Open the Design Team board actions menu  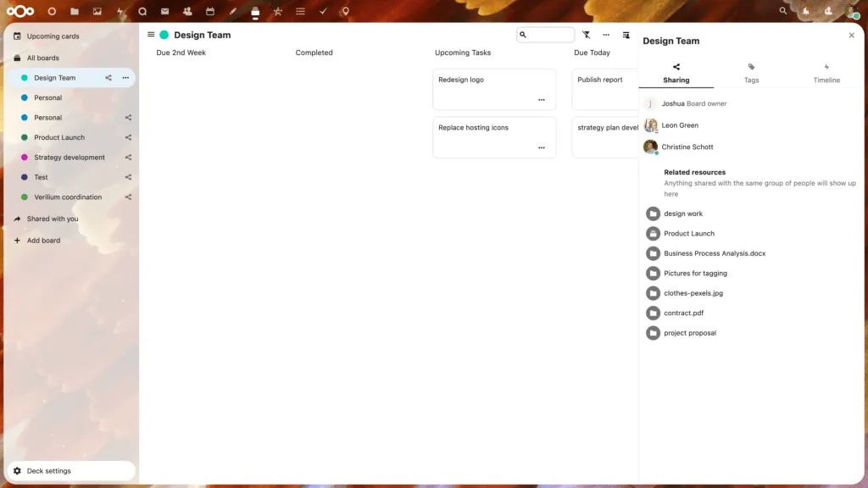pos(125,78)
